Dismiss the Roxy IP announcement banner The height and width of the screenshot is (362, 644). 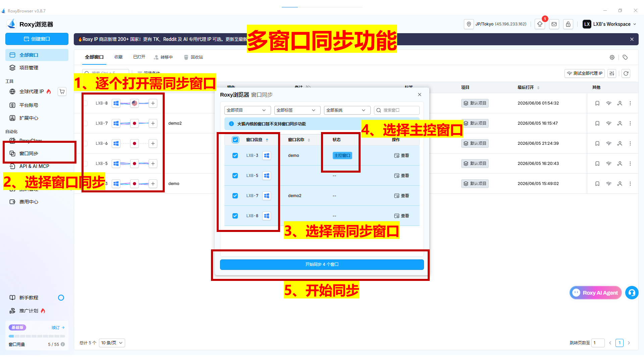pos(632,39)
